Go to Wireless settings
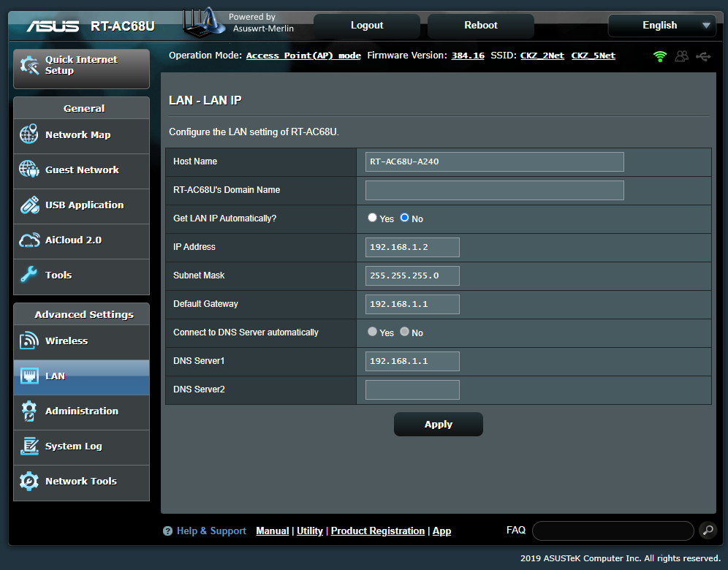 (x=81, y=341)
